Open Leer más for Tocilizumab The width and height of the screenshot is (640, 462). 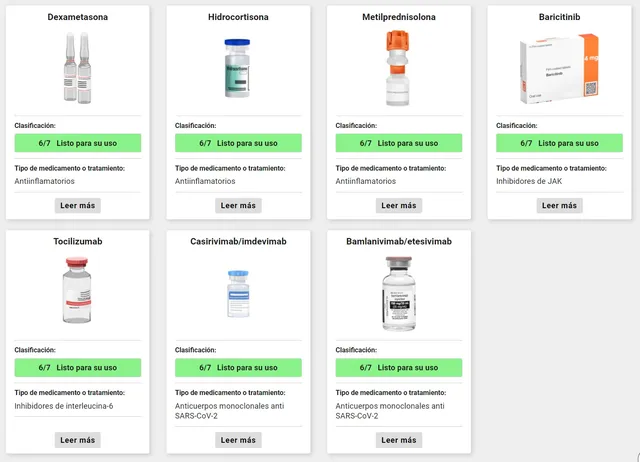[x=78, y=440]
